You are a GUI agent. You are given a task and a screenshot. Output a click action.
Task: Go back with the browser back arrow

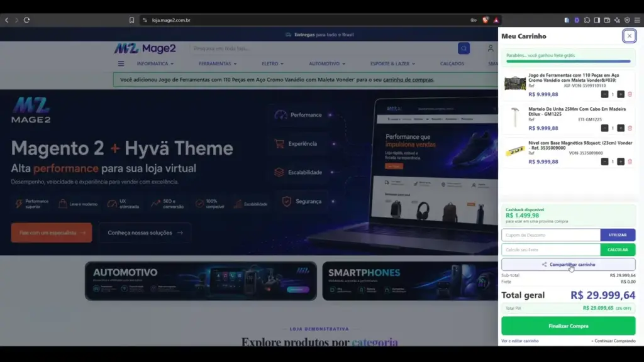coord(6,20)
